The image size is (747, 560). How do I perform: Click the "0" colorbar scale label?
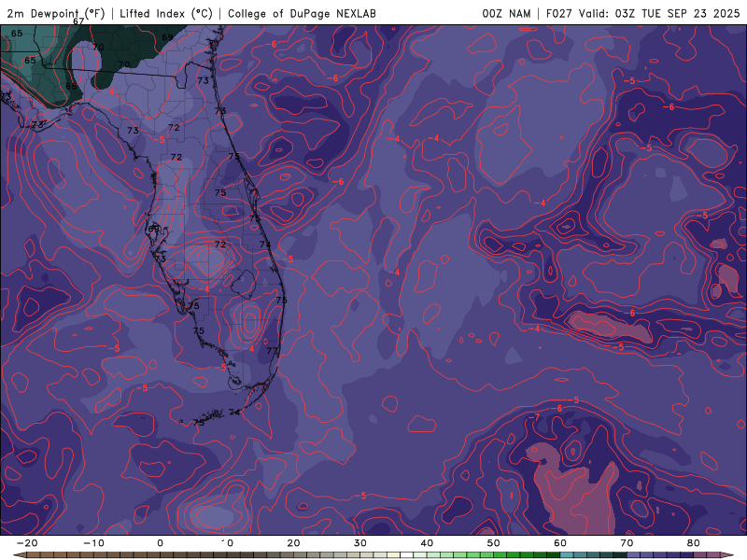click(160, 543)
